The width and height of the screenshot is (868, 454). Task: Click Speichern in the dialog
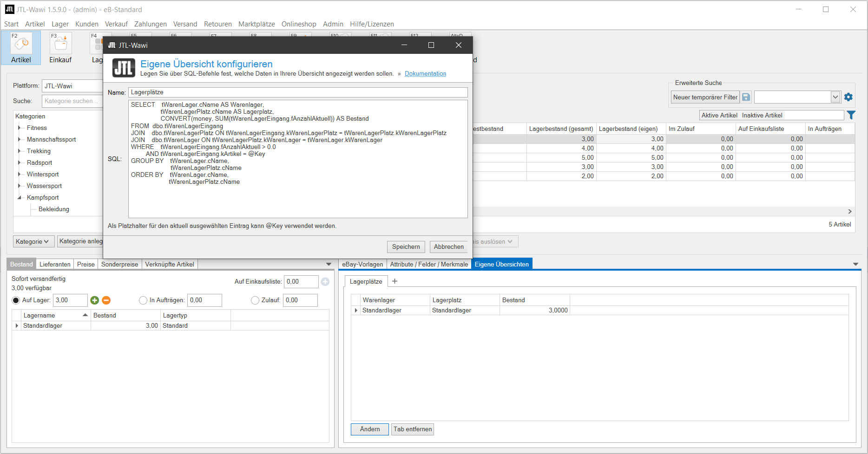click(x=406, y=247)
